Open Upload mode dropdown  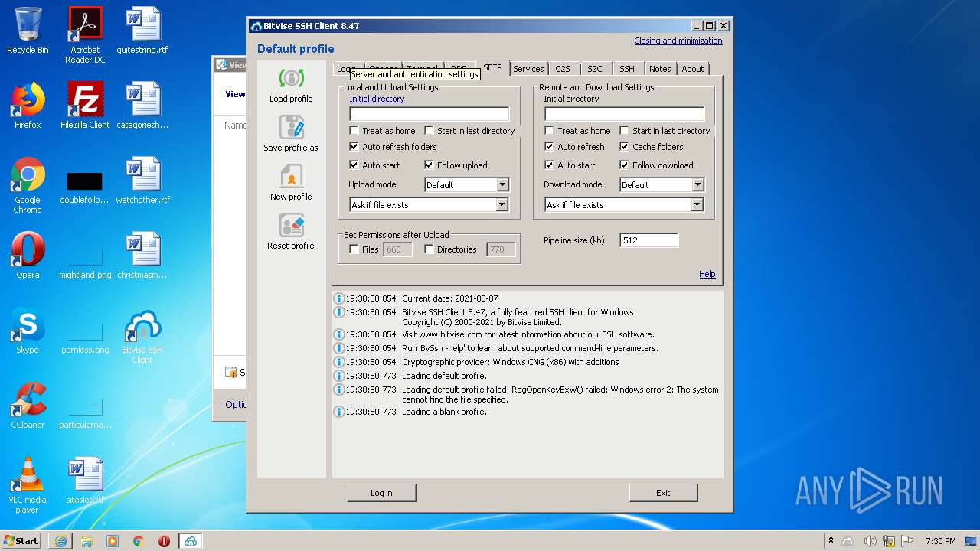click(467, 185)
